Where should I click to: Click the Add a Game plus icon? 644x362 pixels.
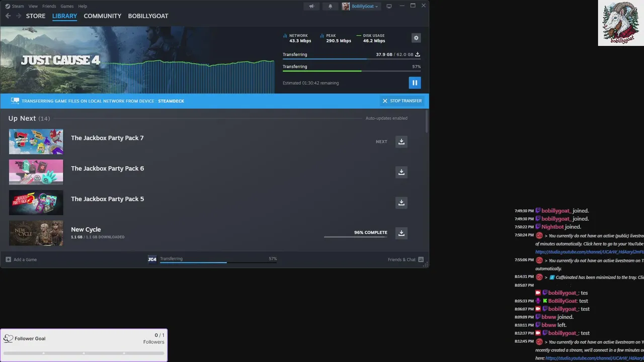[8, 259]
